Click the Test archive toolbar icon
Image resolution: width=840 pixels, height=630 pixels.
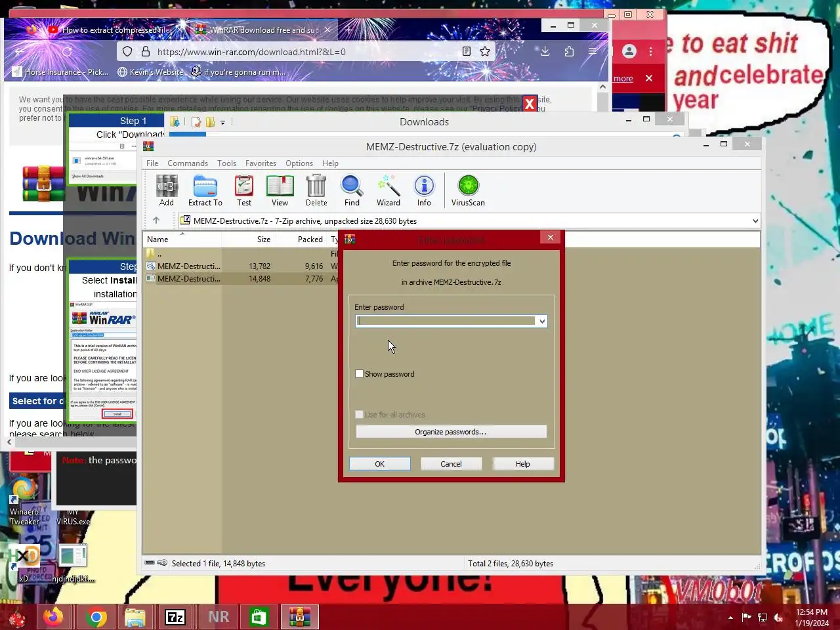tap(244, 191)
